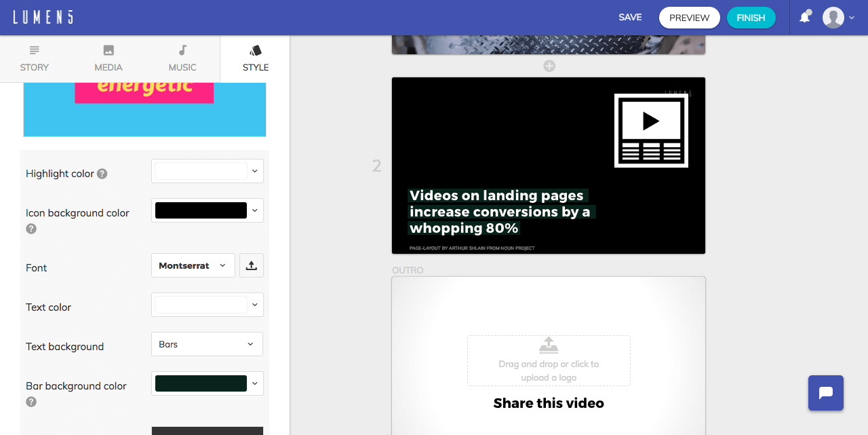Switch to the Story tab
Image resolution: width=868 pixels, height=435 pixels.
click(x=35, y=59)
